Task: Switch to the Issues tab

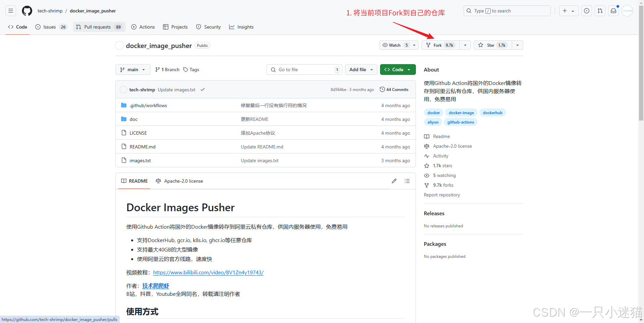Action: [51, 27]
